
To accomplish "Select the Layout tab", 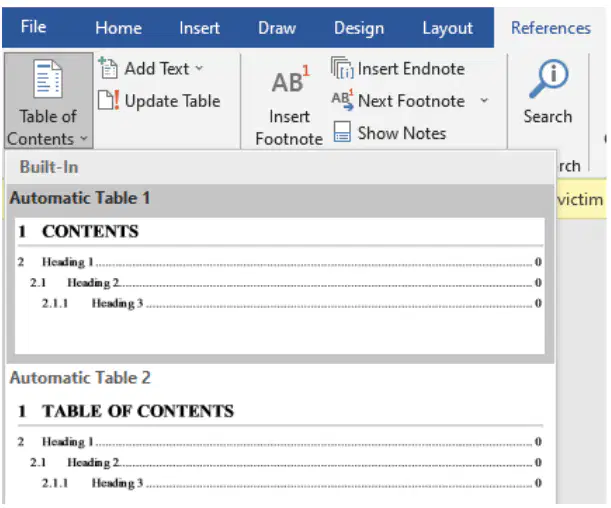I will (448, 28).
